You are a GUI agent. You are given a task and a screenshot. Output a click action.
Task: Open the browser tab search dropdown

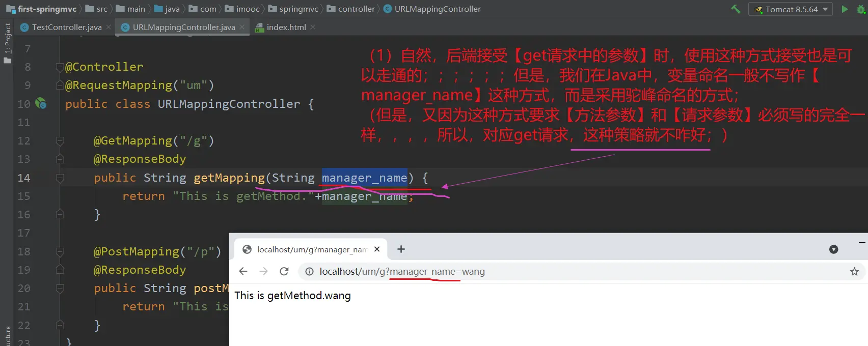pos(833,249)
